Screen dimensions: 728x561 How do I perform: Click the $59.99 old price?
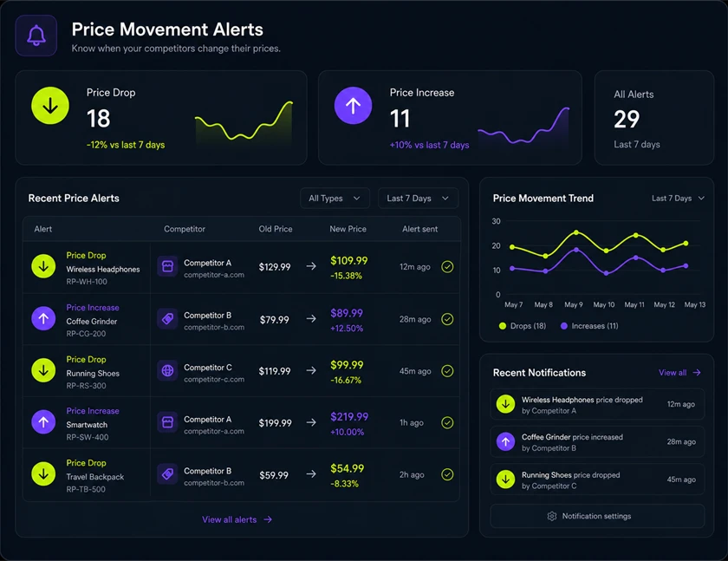[274, 475]
